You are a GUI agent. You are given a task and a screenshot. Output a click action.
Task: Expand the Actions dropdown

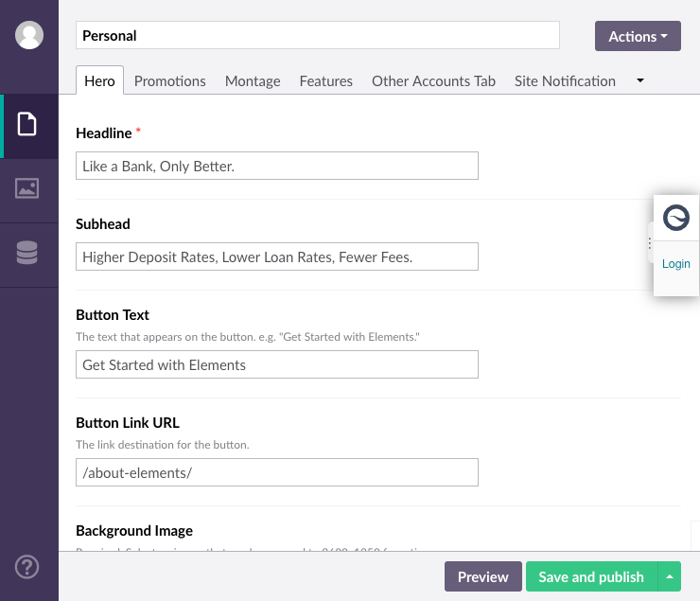[x=638, y=36]
